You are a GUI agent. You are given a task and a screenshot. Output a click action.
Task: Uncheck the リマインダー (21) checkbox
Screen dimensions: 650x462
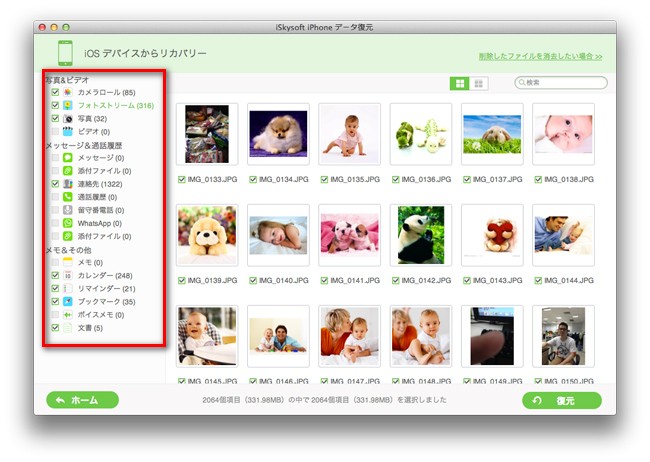click(55, 288)
